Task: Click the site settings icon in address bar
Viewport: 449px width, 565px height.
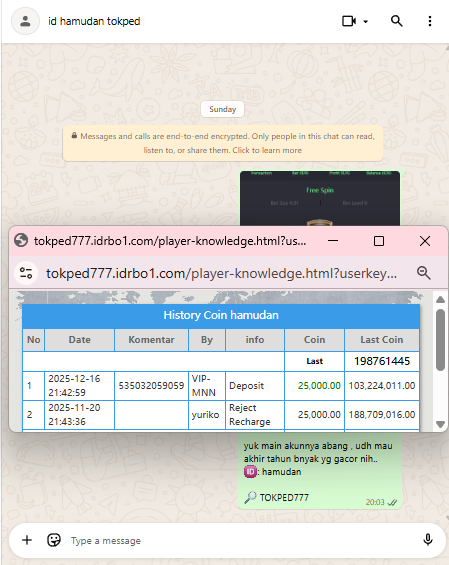Action: (26, 273)
